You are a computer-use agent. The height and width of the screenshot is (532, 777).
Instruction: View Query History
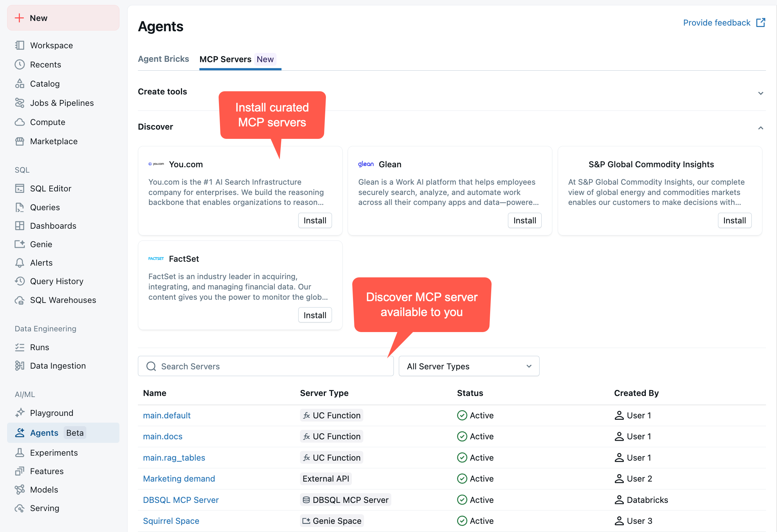[57, 281]
